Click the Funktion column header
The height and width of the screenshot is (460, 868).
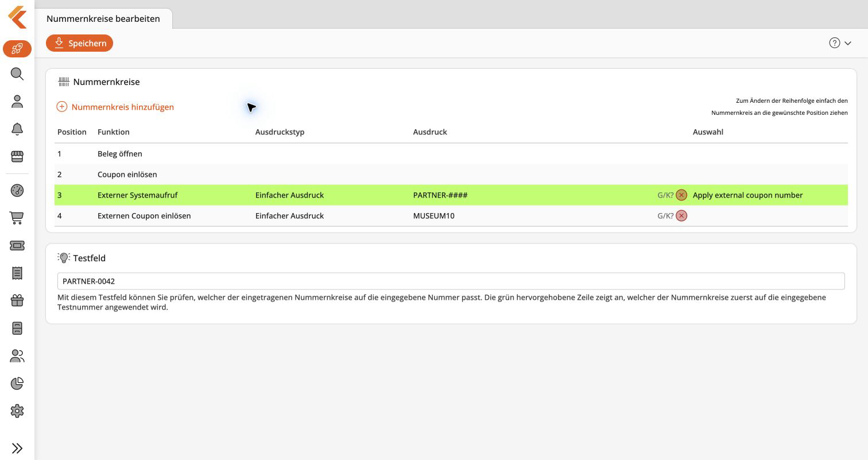point(114,132)
